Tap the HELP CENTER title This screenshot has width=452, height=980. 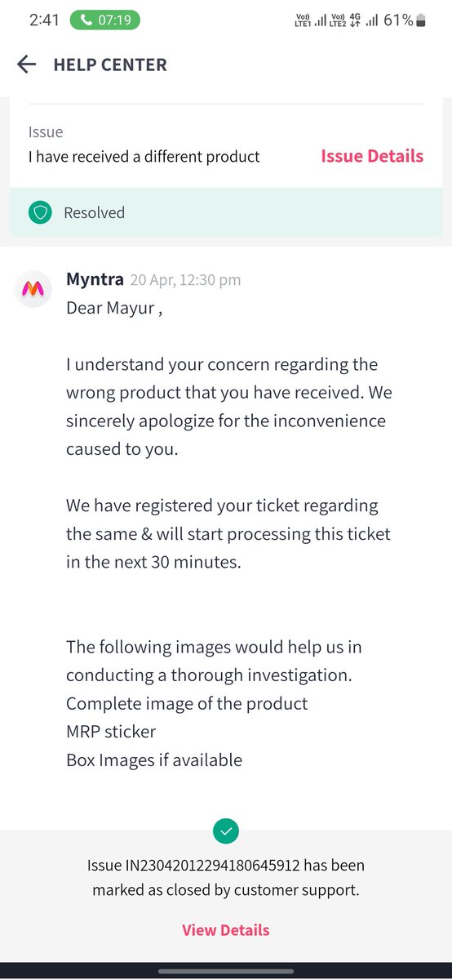pyautogui.click(x=110, y=65)
